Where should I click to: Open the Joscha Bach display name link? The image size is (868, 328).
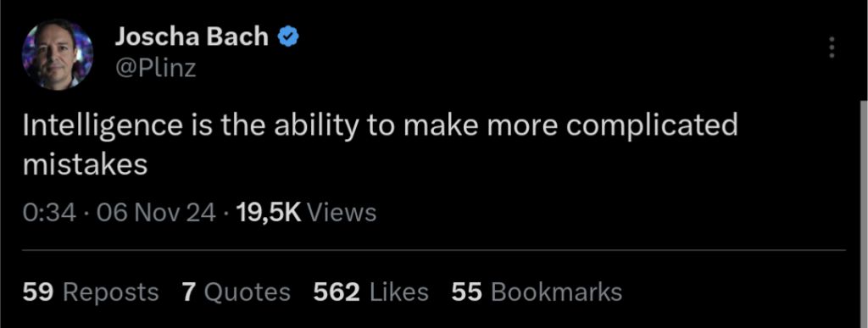(192, 37)
